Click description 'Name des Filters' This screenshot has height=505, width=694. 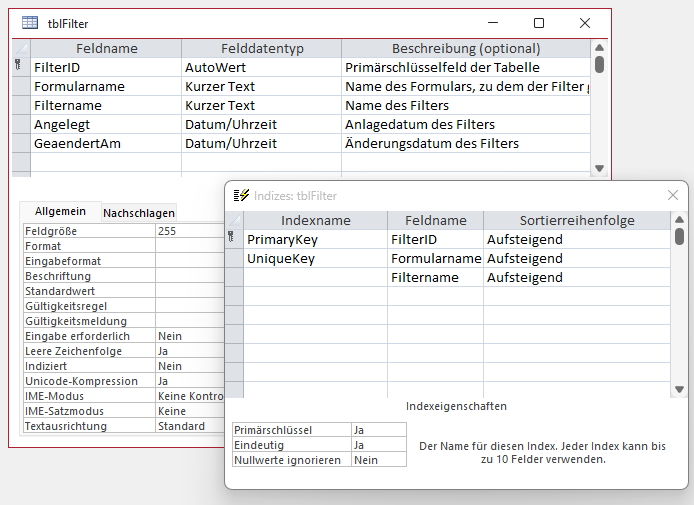coord(466,105)
